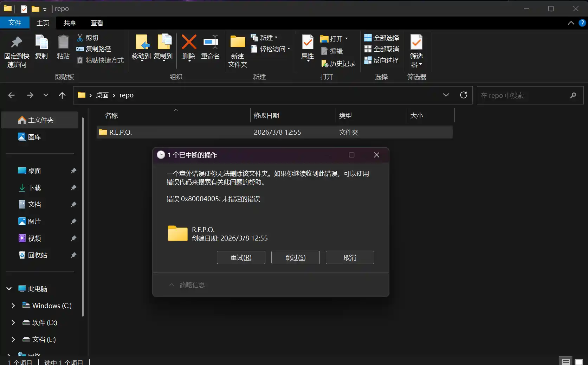Open Properties (属性) from the ribbon
This screenshot has height=365, width=588.
308,43
